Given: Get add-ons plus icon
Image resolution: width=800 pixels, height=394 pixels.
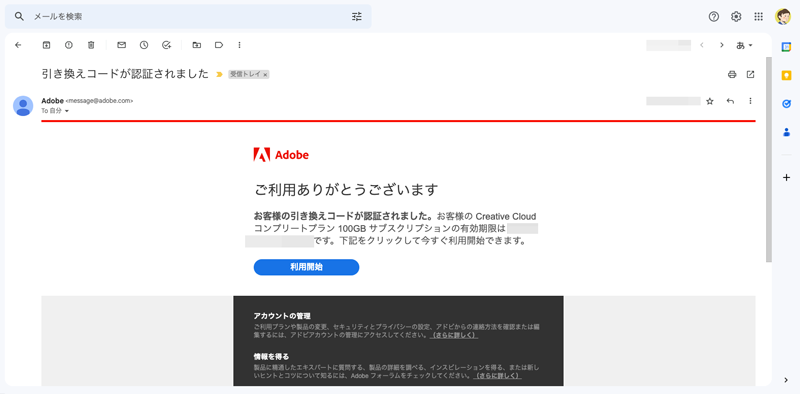Looking at the screenshot, I should click(786, 178).
